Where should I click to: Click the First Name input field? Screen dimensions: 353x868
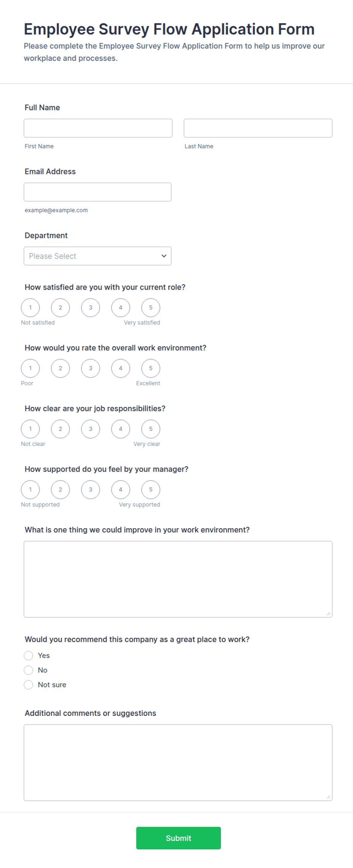(98, 128)
